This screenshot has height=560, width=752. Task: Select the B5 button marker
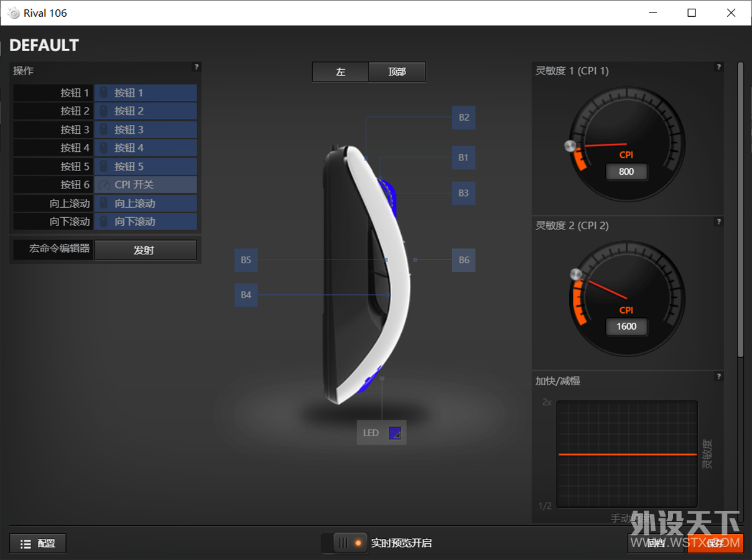(246, 260)
